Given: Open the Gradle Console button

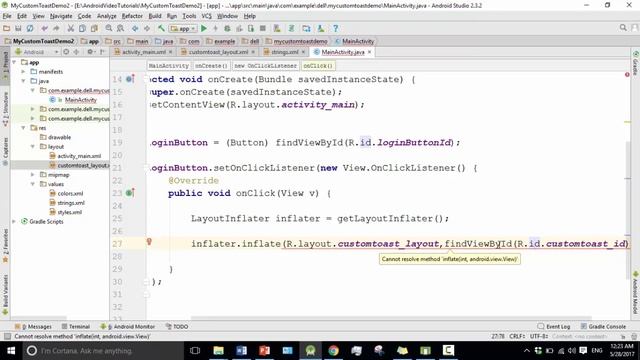Looking at the screenshot, I should click(x=603, y=327).
